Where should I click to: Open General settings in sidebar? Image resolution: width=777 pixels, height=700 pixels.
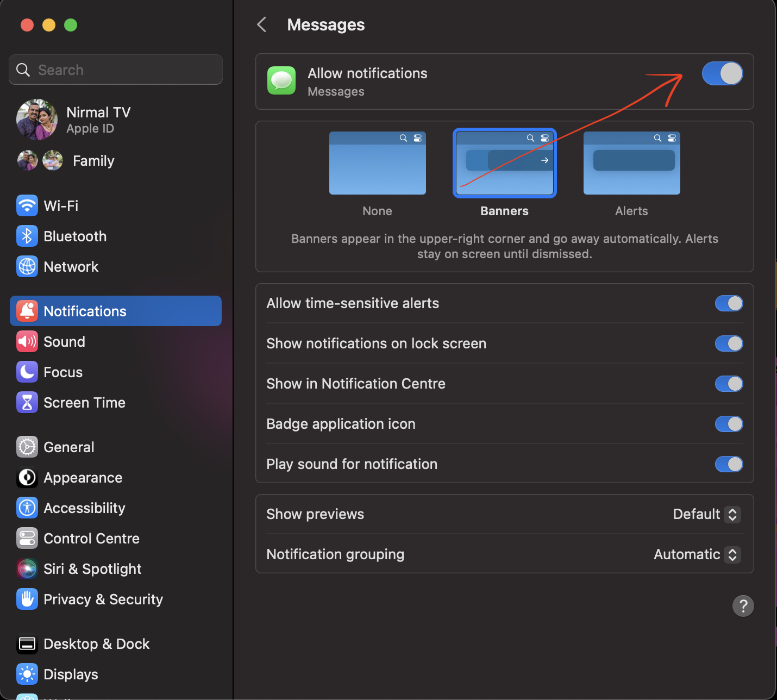[x=116, y=447]
